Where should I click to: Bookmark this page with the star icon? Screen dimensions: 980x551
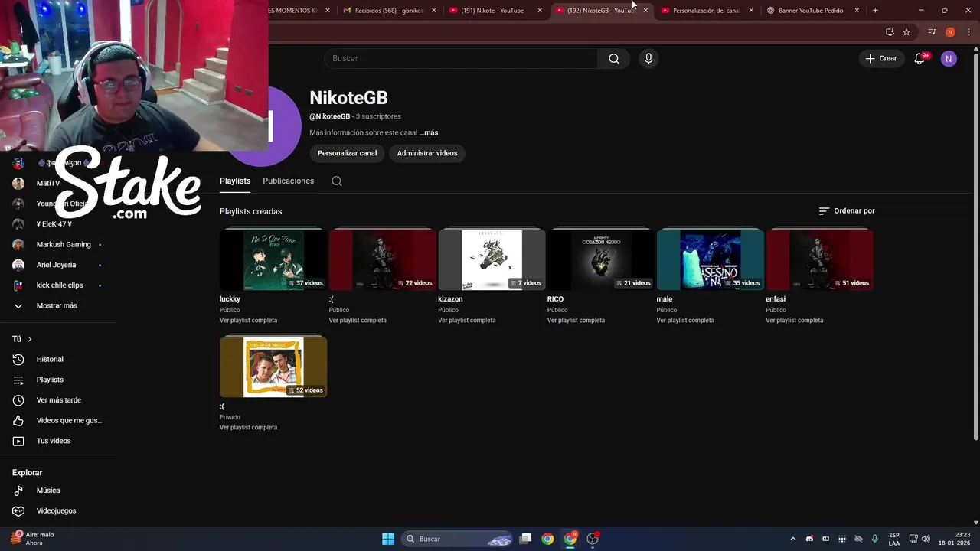click(906, 32)
